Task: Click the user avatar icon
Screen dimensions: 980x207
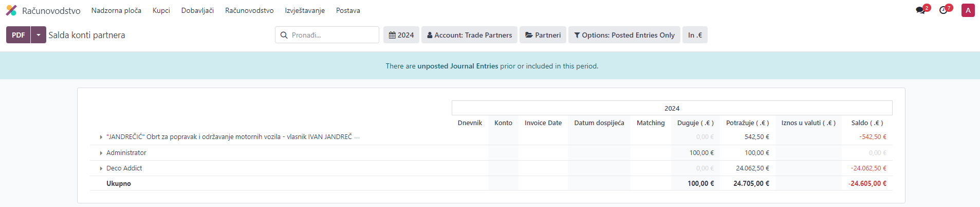Action: (968, 10)
